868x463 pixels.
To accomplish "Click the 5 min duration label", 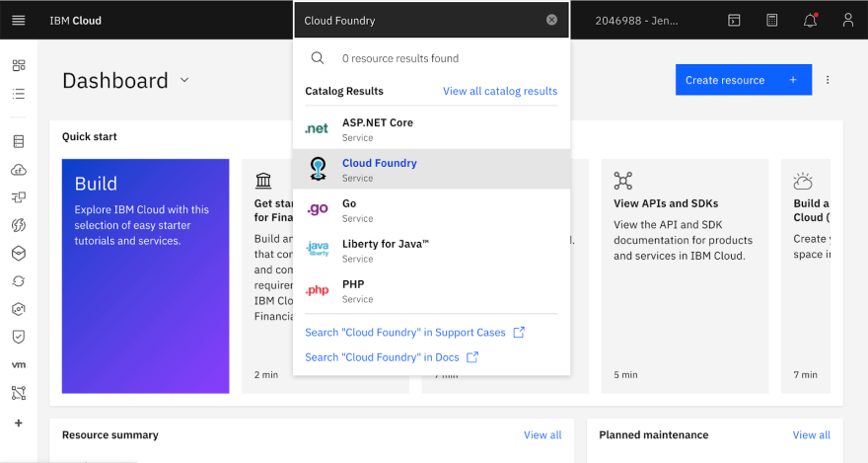I will pos(625,375).
